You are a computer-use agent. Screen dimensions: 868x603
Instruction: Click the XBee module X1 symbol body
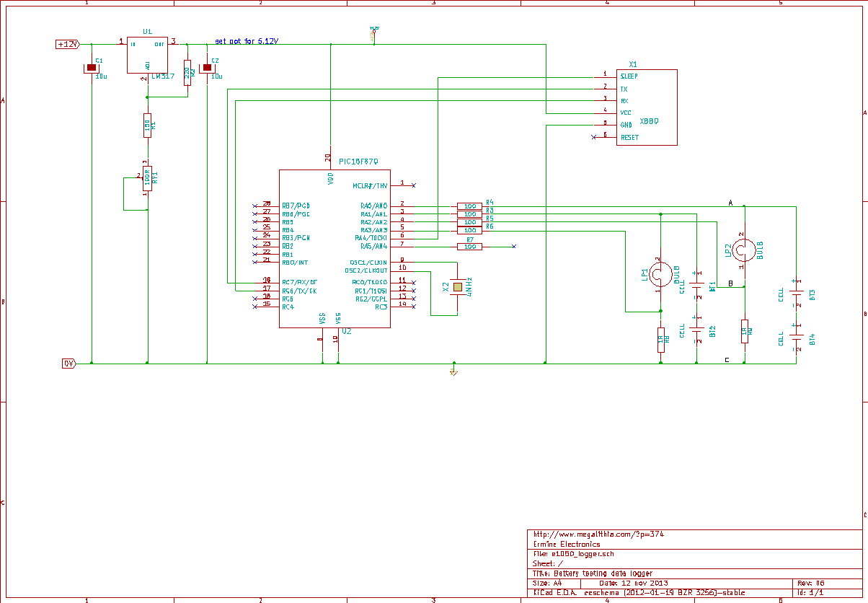(x=647, y=107)
